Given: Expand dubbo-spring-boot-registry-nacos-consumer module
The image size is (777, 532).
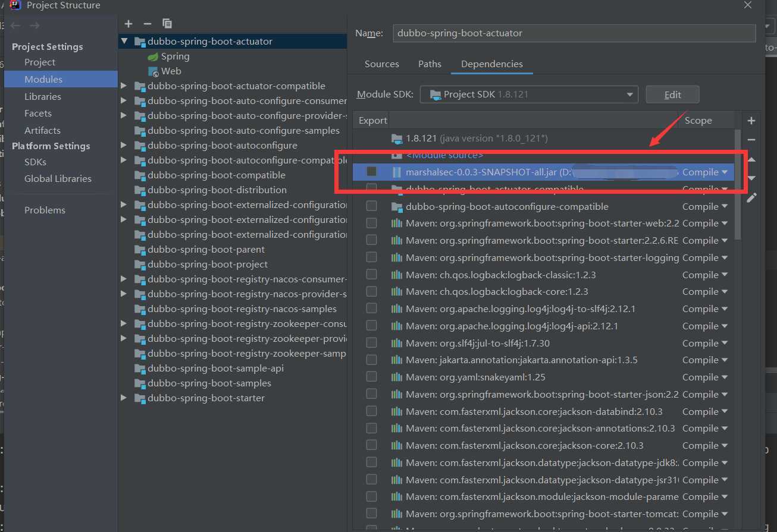Looking at the screenshot, I should (x=124, y=279).
